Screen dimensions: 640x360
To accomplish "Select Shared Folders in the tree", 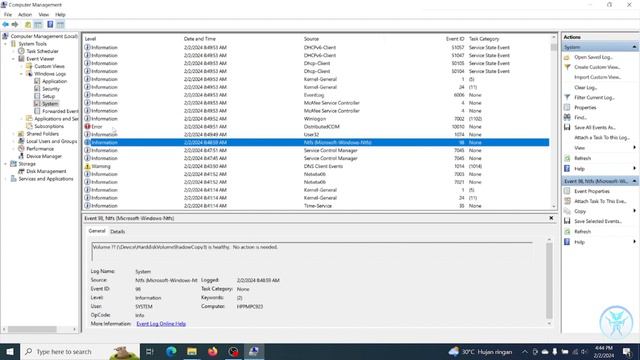I will pos(42,134).
